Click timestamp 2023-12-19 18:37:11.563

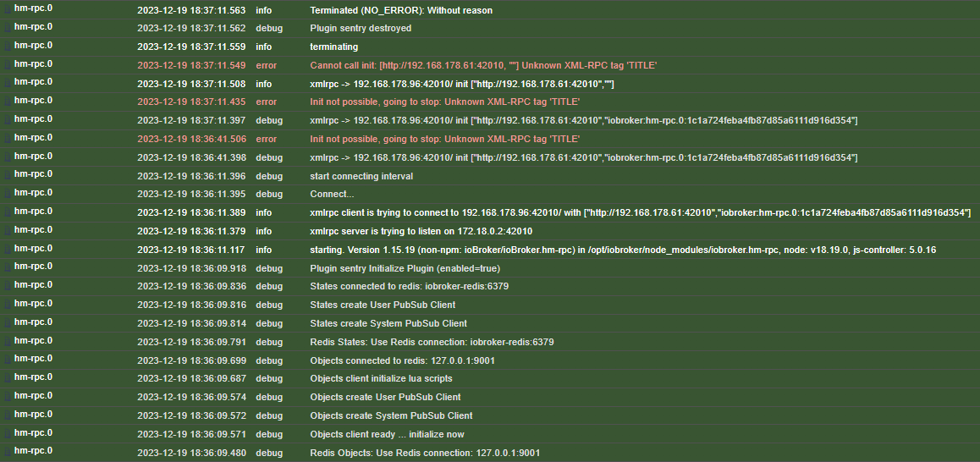(x=191, y=11)
